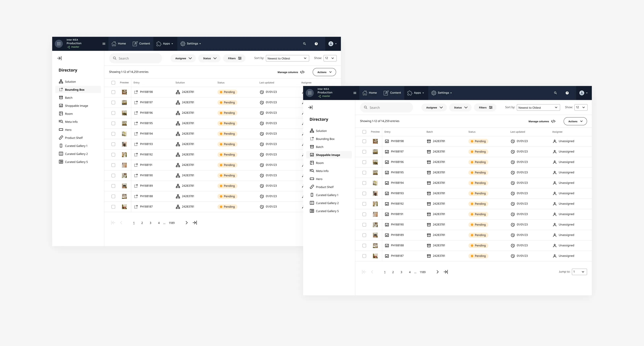Select the app grid launcher icon
This screenshot has width=644, height=346.
(x=310, y=93)
